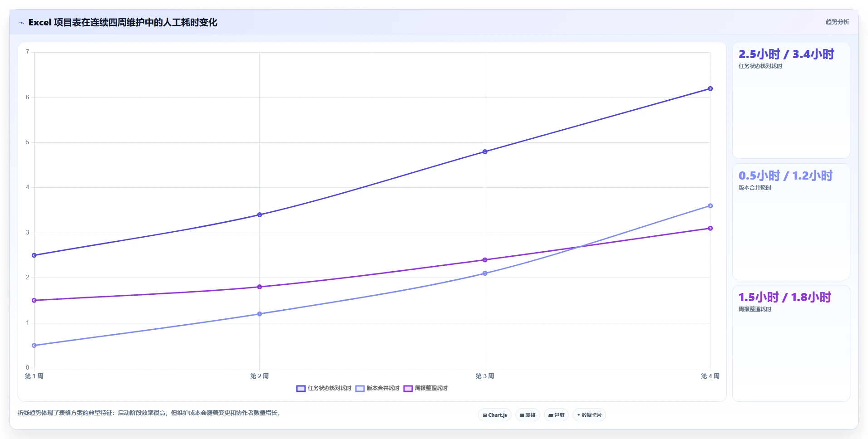Screen dimensions: 868x439
Task: Click the y-axis tick label 7
Action: point(27,52)
